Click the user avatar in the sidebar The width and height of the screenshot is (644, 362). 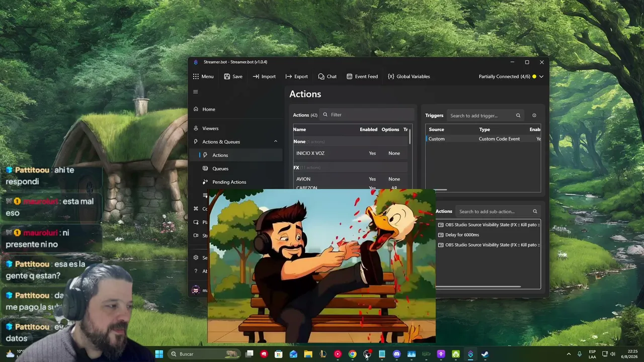coord(196,290)
